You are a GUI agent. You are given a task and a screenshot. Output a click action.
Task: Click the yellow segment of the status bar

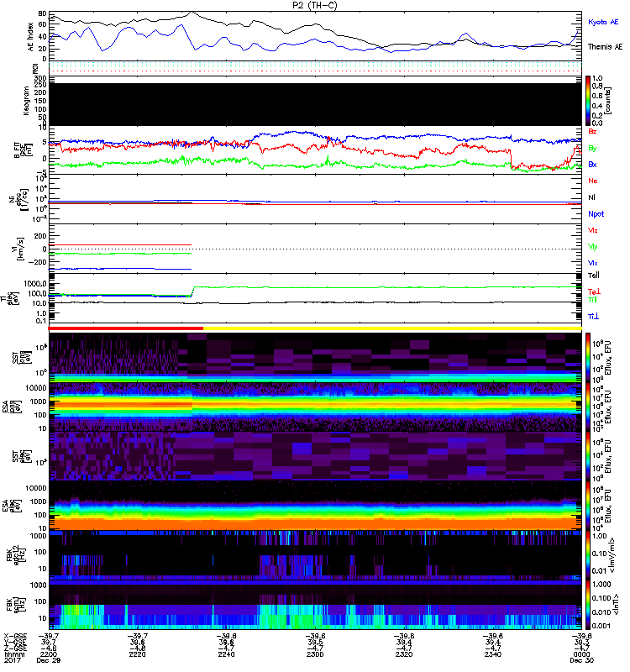click(392, 328)
